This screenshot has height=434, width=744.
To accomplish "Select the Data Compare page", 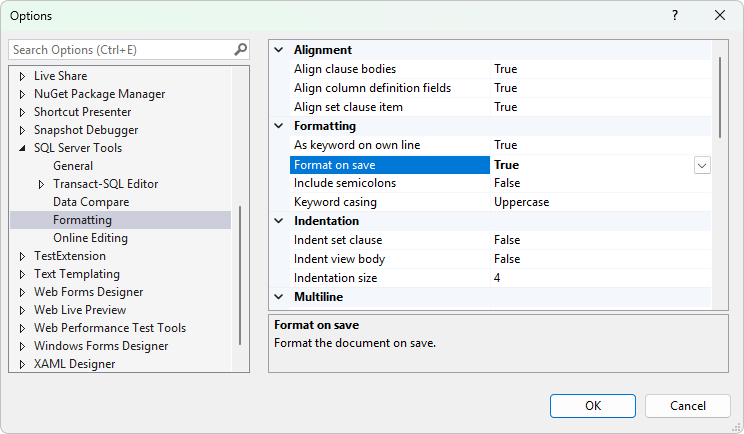I will click(89, 202).
